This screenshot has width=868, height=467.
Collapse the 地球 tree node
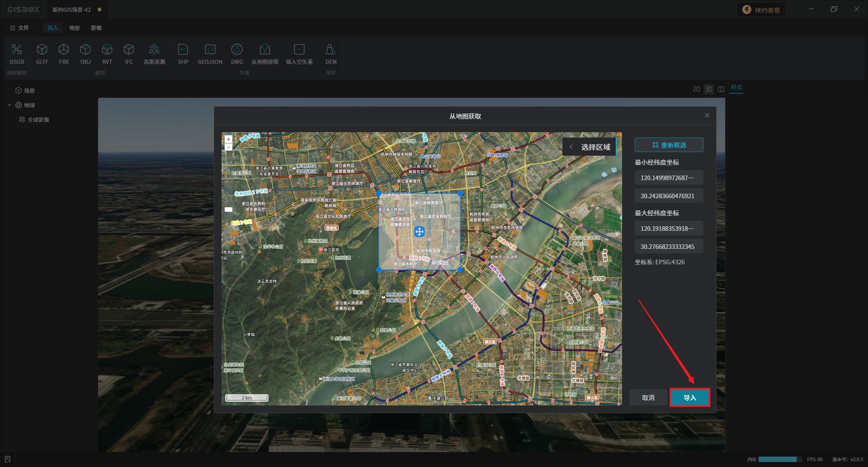(x=9, y=105)
